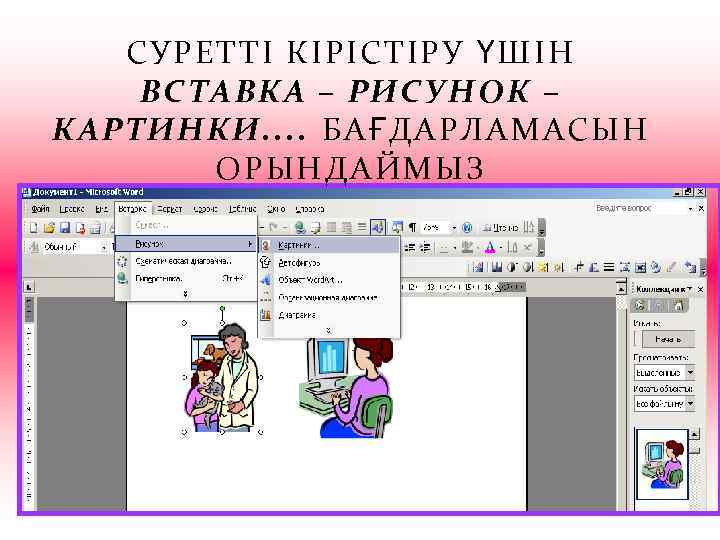The image size is (720, 540).
Task: Click the drawing toolbar toggle icon
Action: click(x=377, y=227)
